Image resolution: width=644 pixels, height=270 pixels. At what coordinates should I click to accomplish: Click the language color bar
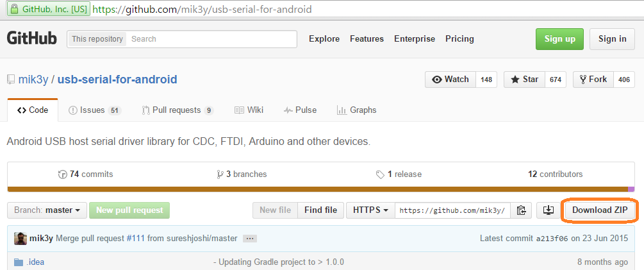[320, 189]
